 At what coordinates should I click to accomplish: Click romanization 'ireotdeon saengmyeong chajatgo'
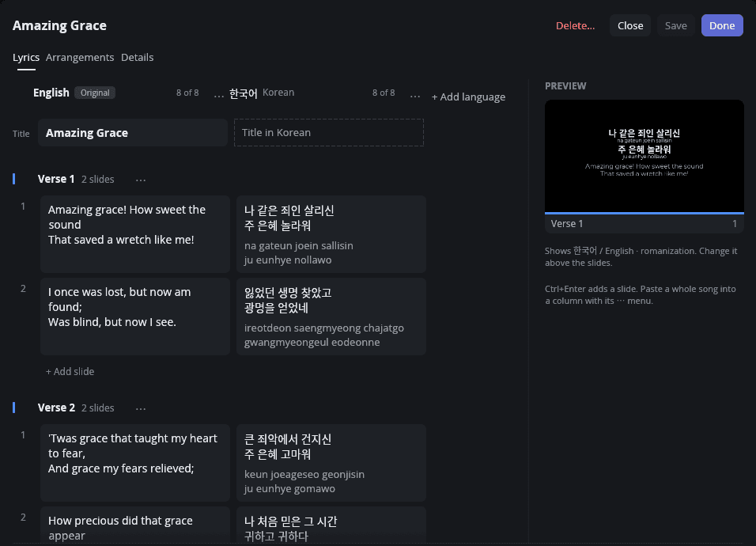[x=324, y=328]
